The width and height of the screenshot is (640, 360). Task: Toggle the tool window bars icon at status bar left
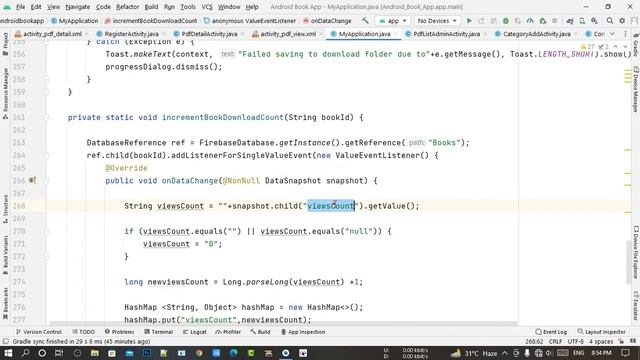click(5, 341)
